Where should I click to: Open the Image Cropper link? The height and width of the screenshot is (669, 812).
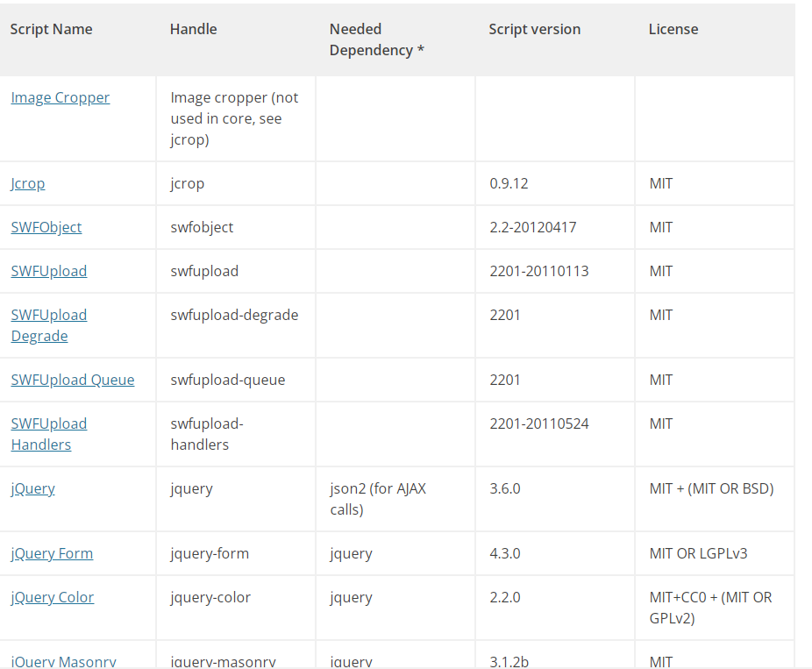tap(60, 97)
